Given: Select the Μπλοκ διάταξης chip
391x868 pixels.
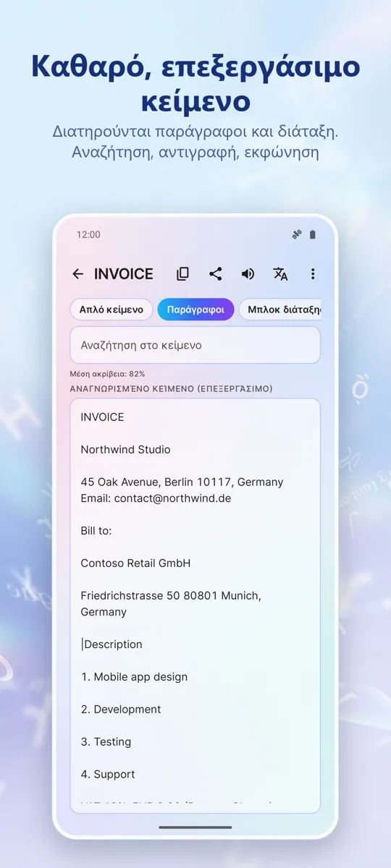Looking at the screenshot, I should pyautogui.click(x=280, y=310).
